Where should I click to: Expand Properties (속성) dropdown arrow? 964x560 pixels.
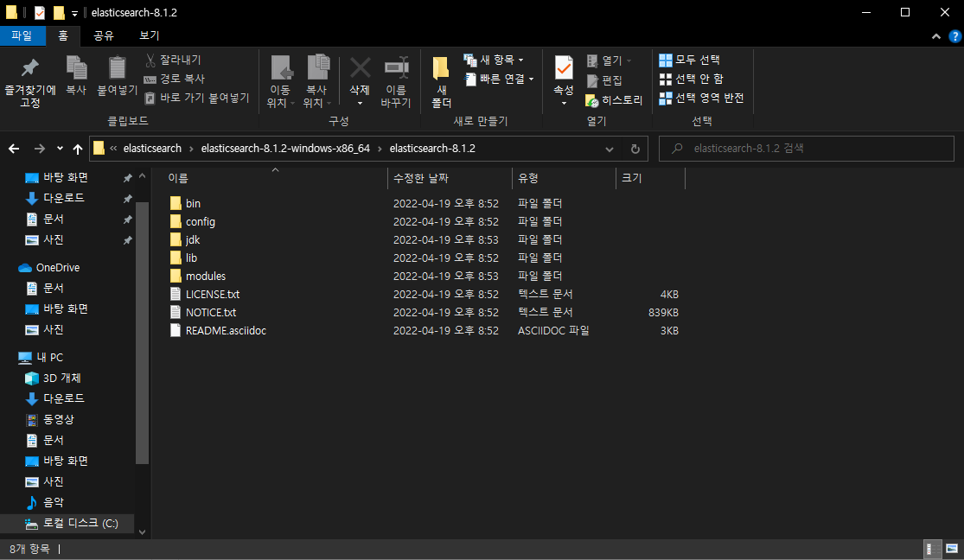tap(564, 103)
